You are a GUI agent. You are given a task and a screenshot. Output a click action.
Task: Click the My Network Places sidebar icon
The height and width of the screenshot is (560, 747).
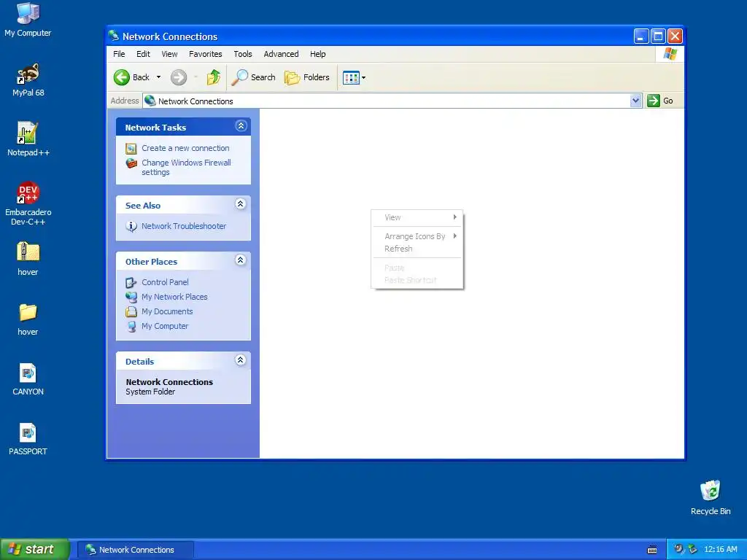point(131,297)
